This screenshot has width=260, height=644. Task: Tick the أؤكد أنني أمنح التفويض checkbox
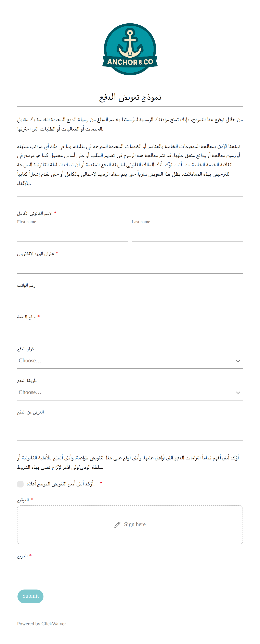click(x=20, y=484)
